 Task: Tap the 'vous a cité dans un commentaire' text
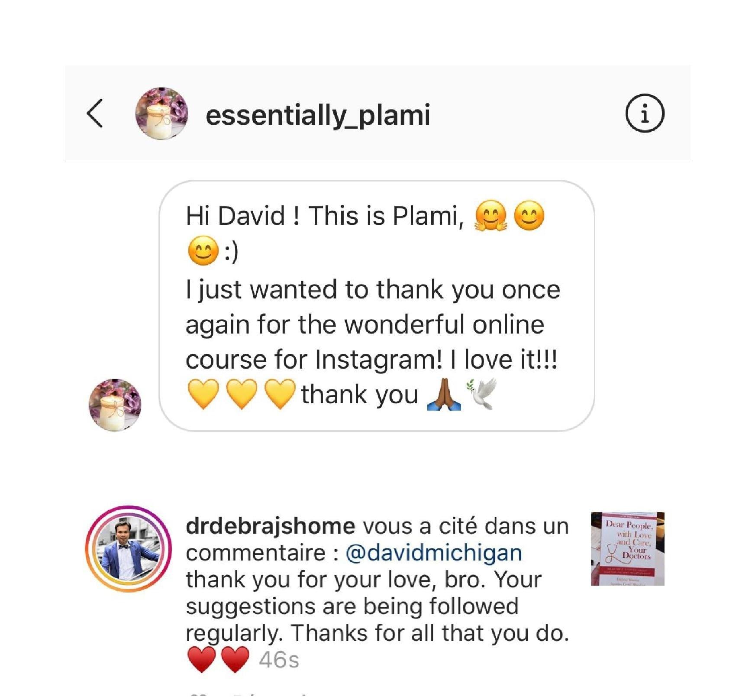(x=377, y=539)
